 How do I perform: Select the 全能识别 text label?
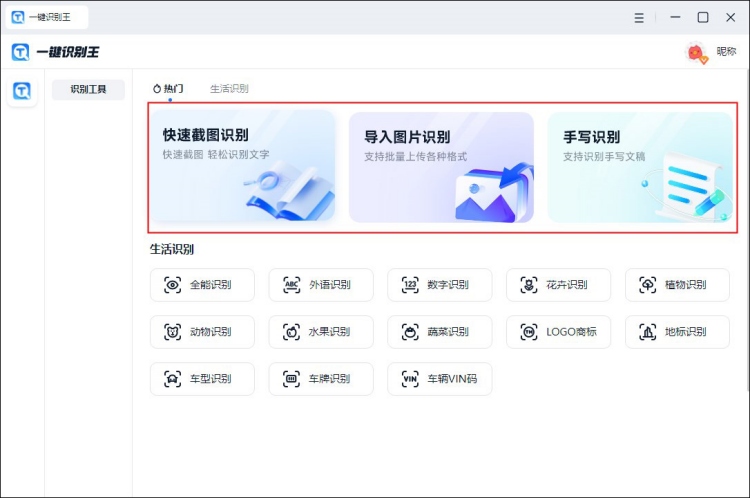(x=210, y=285)
